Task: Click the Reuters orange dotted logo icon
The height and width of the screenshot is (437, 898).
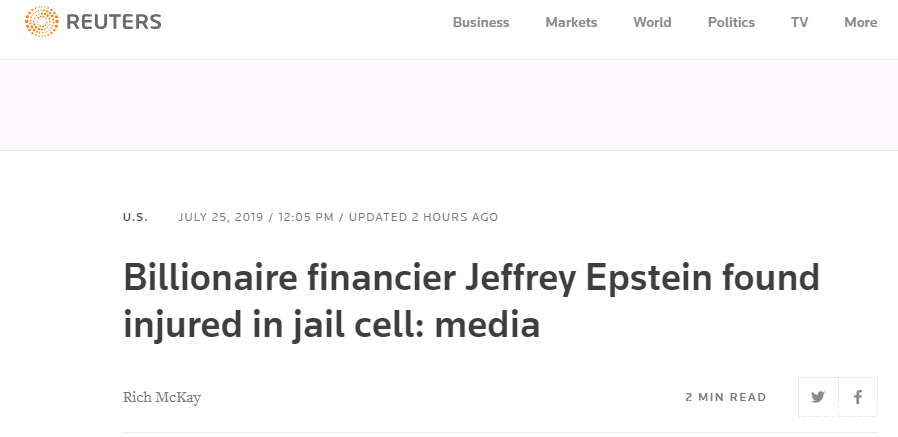Action: click(41, 22)
